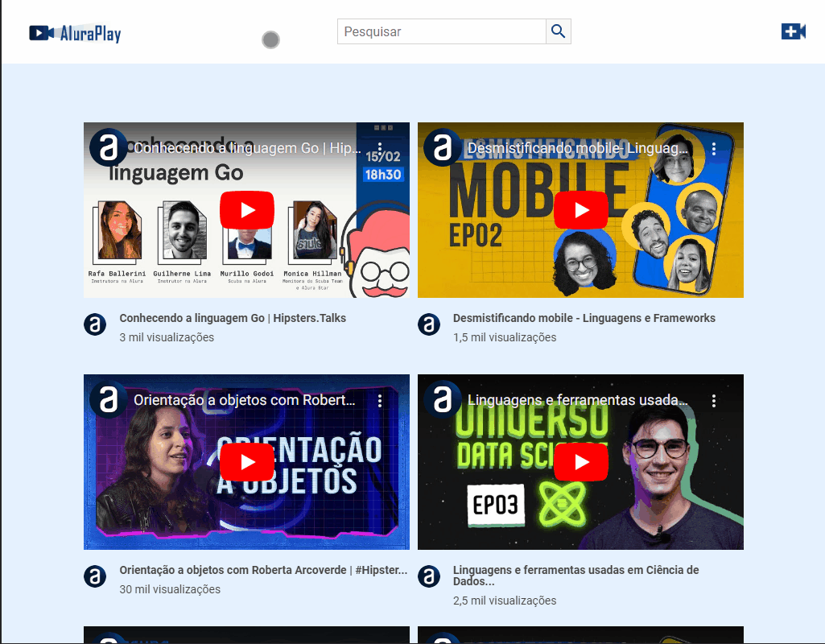Viewport: 825px width, 644px height.
Task: Play the Conhecendo a linguagem Go video
Action: coord(247,210)
